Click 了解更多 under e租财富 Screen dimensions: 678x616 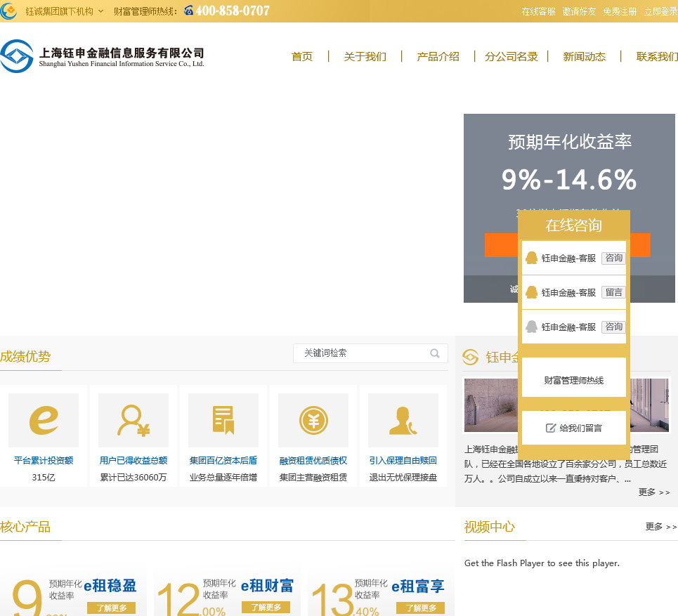(x=266, y=608)
